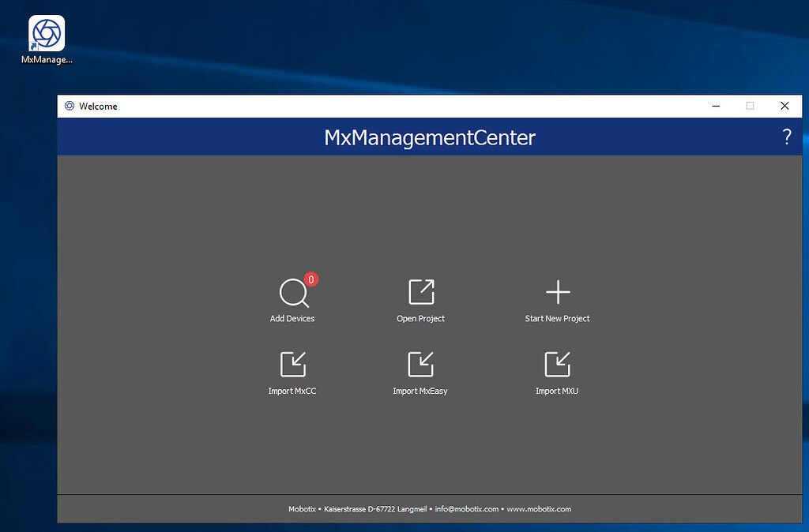Click the Add Devices label
This screenshot has width=809, height=532.
292,318
